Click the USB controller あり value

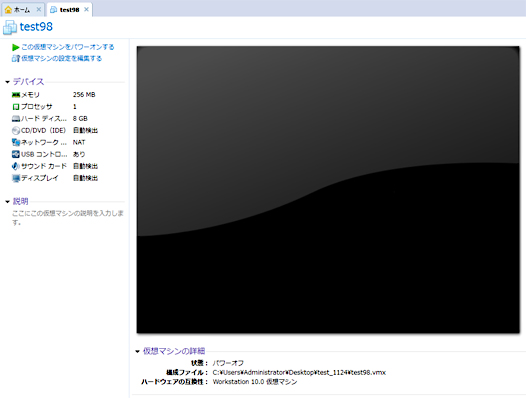click(79, 154)
